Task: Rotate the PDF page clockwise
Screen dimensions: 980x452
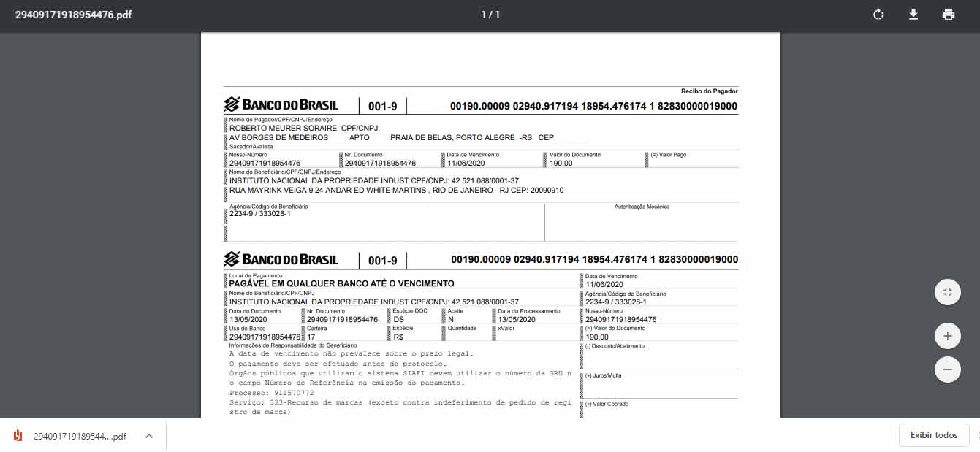Action: [878, 15]
